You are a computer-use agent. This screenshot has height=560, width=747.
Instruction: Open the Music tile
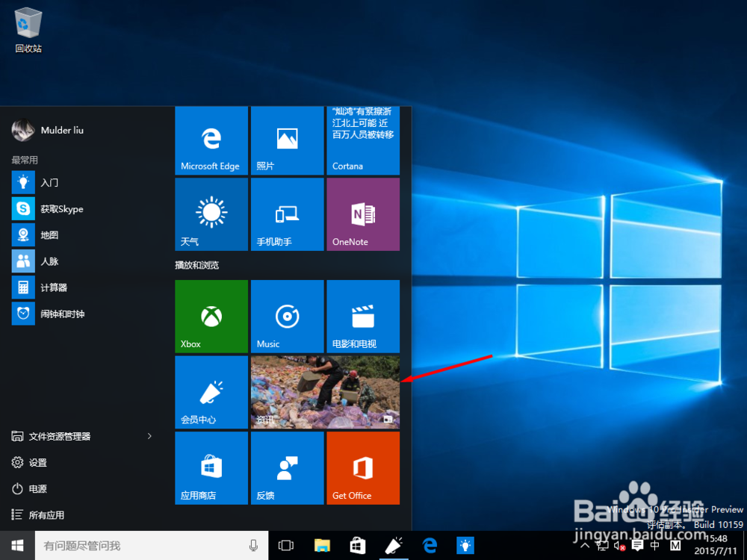(288, 316)
